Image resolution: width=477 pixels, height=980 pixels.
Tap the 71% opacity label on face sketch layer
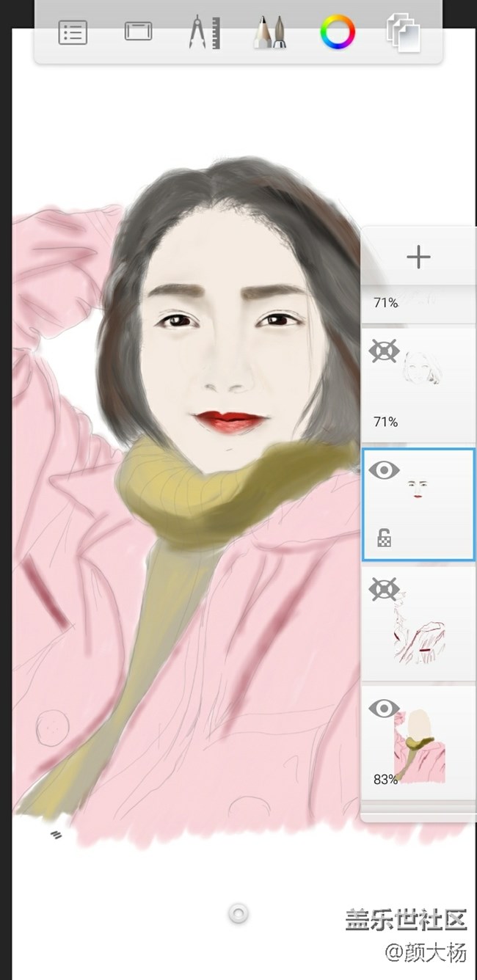pyautogui.click(x=385, y=422)
